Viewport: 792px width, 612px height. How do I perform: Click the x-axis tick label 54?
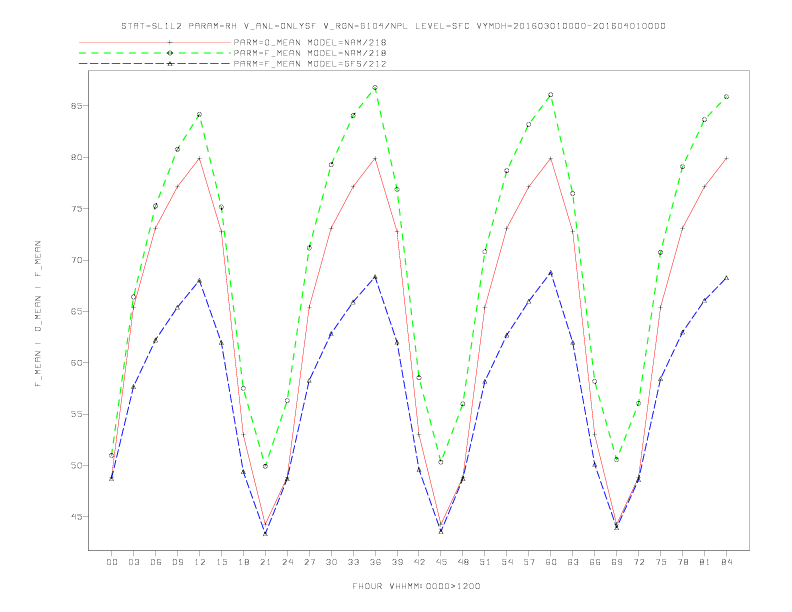(507, 562)
